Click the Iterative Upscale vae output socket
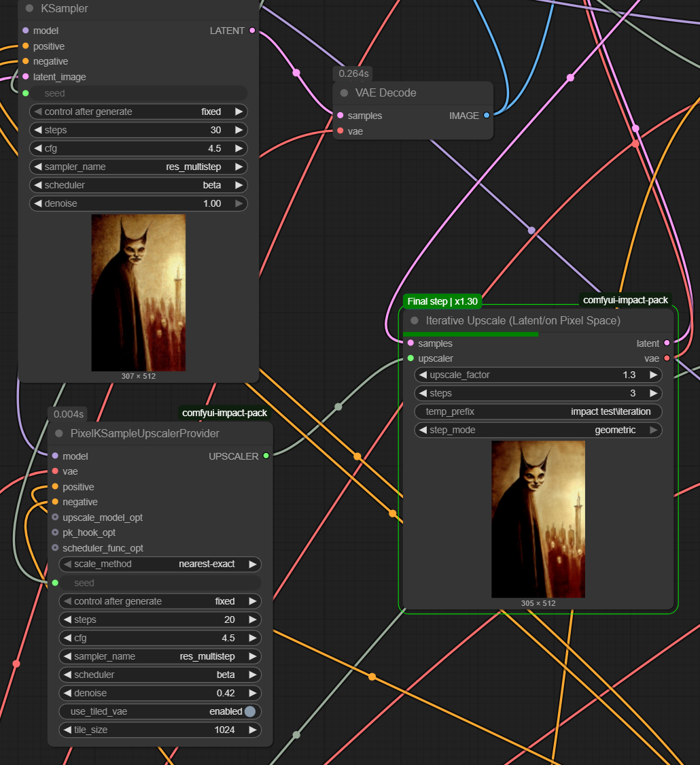 coord(667,358)
